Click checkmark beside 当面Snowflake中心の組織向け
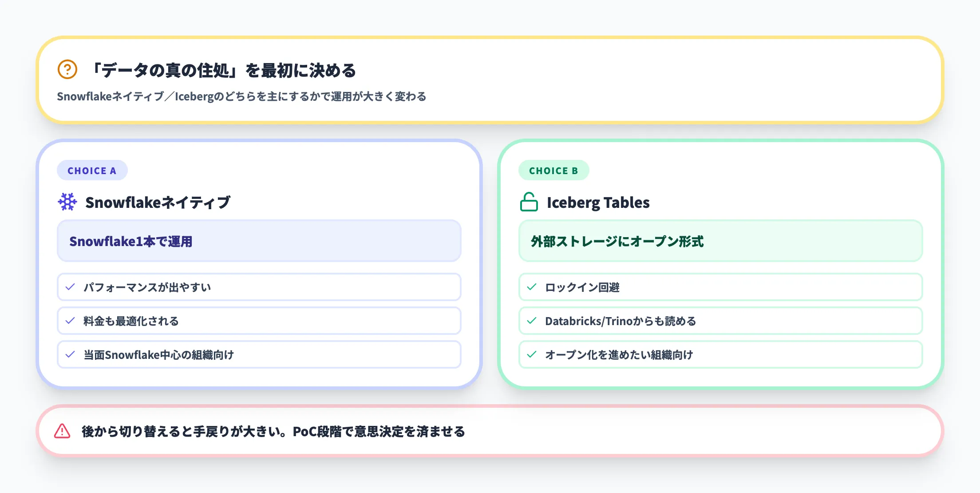Screen dimensions: 980x493 tap(70, 355)
